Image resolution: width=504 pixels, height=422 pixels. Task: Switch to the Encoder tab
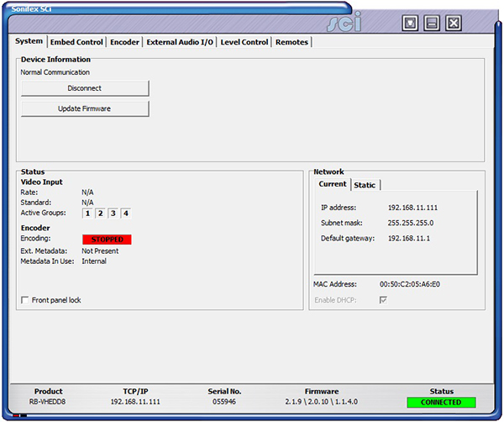coord(124,42)
